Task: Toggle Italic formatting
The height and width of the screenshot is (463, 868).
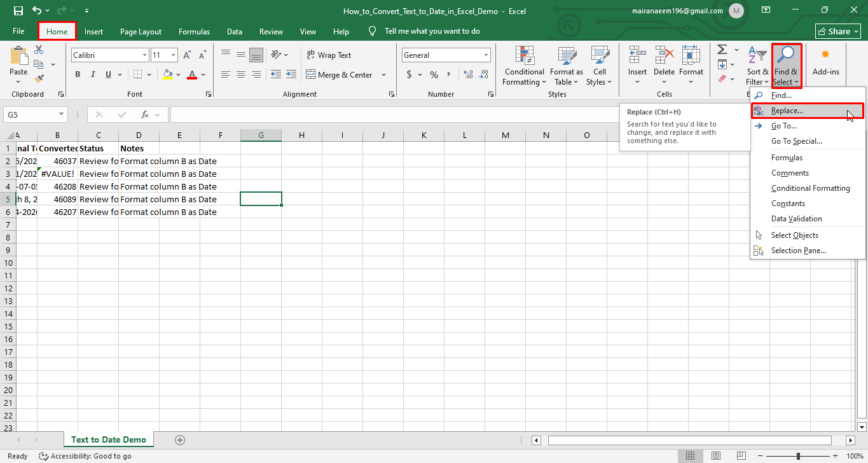Action: (x=93, y=74)
